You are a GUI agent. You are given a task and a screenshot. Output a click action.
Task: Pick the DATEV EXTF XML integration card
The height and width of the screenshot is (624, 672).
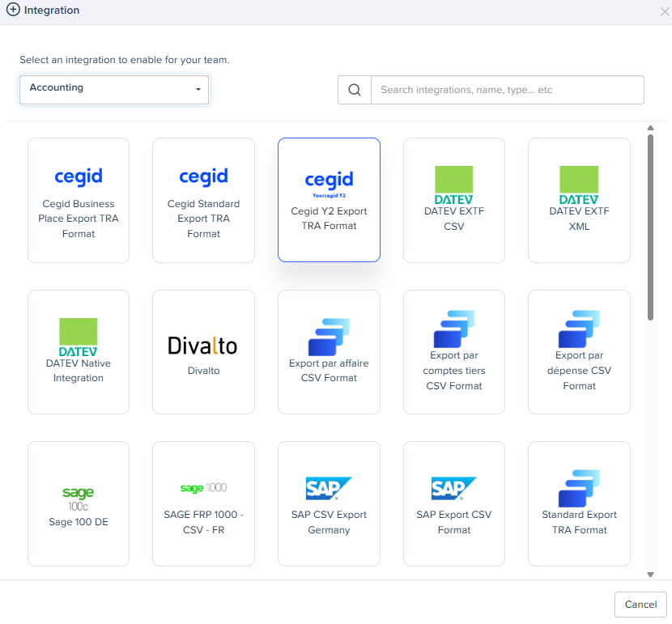tap(579, 200)
